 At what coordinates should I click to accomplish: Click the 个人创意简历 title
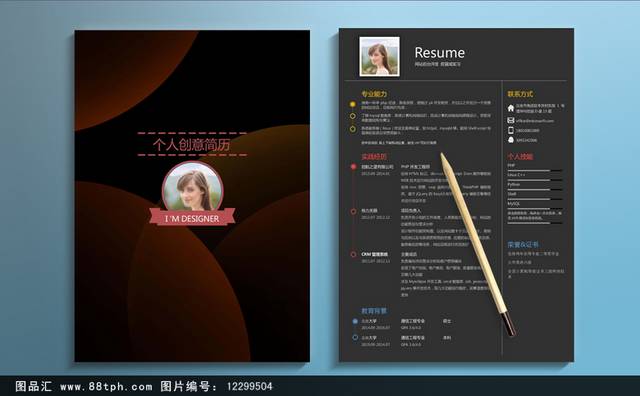click(x=192, y=145)
